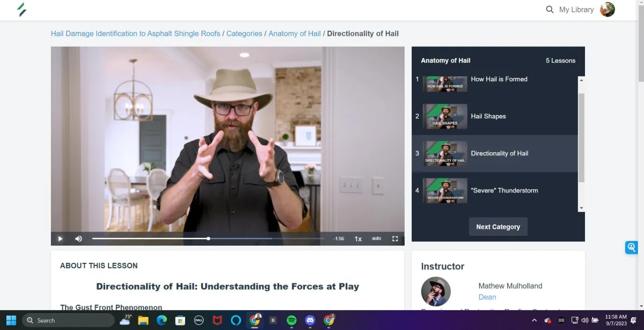
Task: Play the lesson video
Action: click(60, 239)
